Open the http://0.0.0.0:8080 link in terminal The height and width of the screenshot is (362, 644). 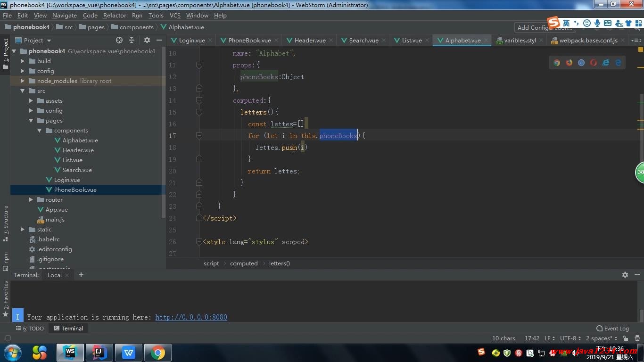tap(191, 317)
